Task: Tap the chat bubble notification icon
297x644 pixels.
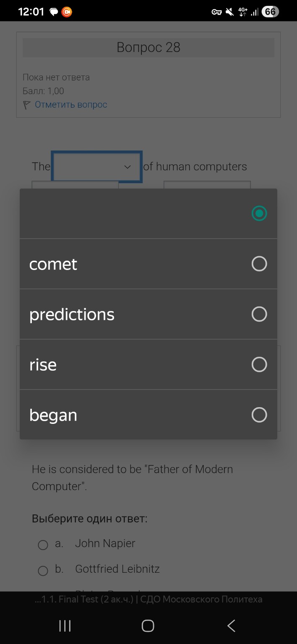Action: 54,12
